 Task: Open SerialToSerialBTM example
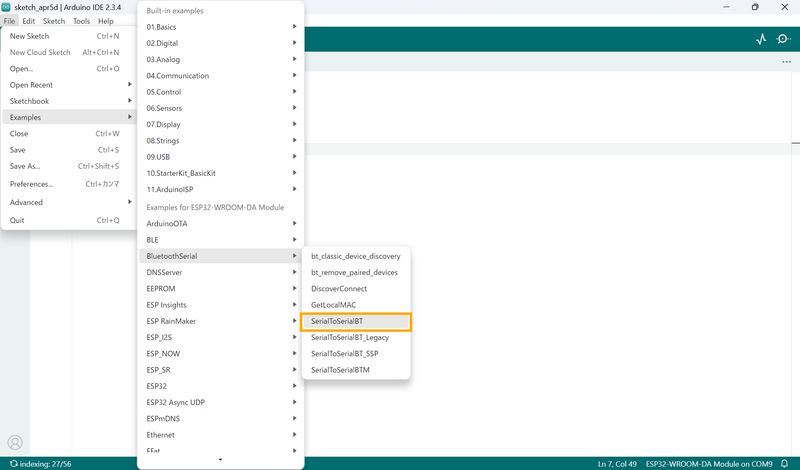click(x=356, y=370)
